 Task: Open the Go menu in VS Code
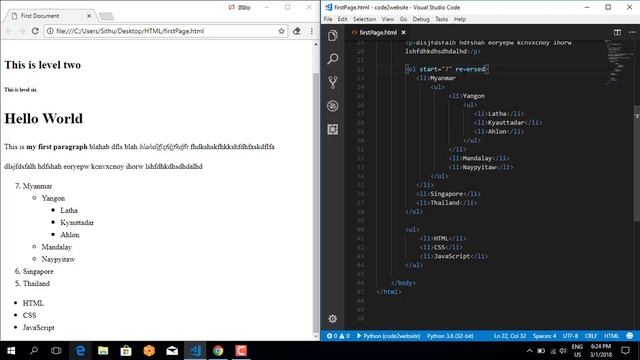pyautogui.click(x=403, y=19)
